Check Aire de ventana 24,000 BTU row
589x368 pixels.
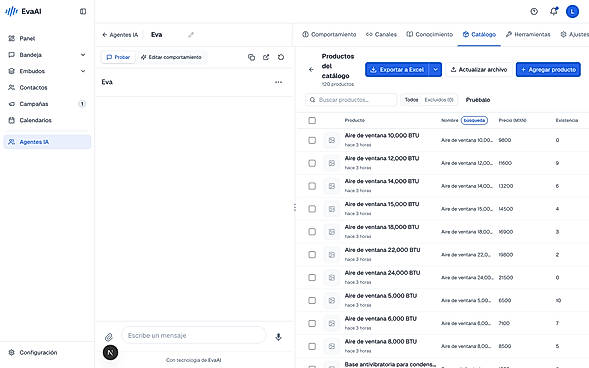pos(312,278)
